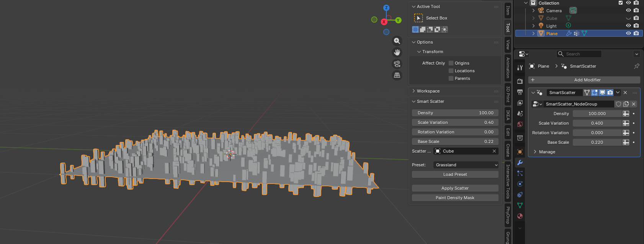Viewport: 644px width, 244px height.
Task: Toggle Plane visibility eye in outliner
Action: [628, 33]
